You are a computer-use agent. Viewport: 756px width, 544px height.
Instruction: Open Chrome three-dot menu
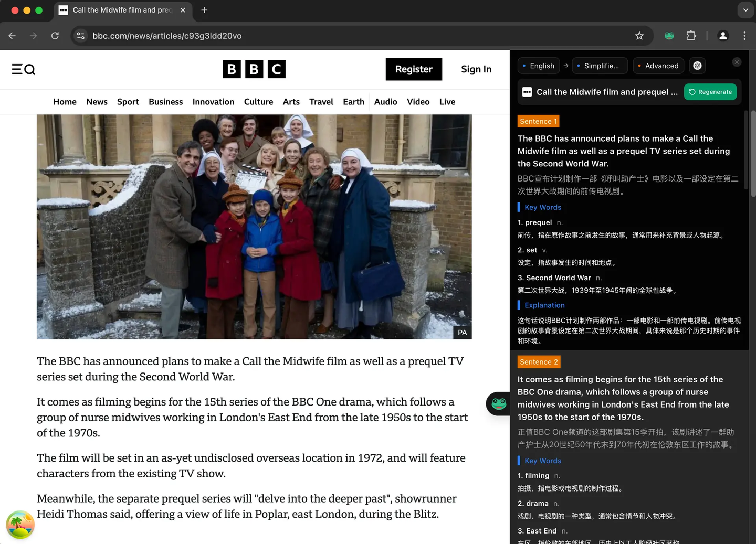pyautogui.click(x=744, y=36)
